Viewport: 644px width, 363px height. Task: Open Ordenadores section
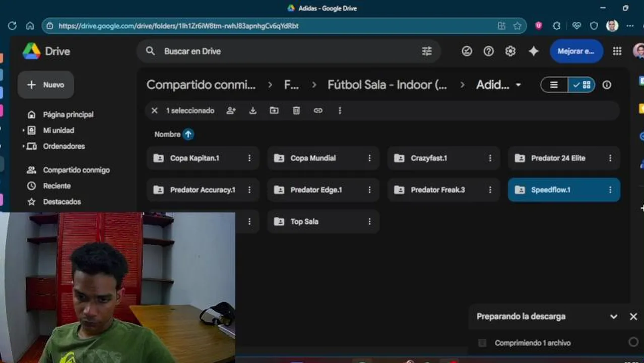63,146
